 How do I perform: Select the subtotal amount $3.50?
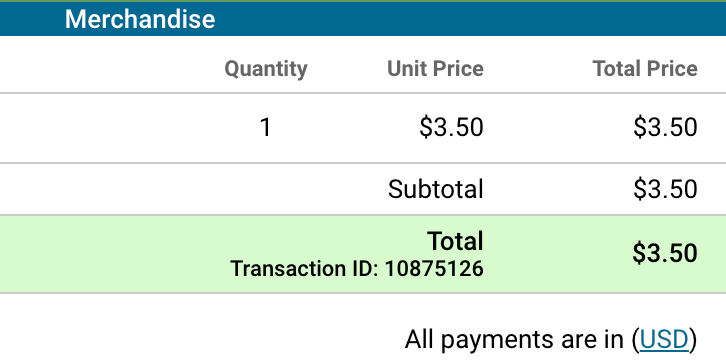coord(665,189)
